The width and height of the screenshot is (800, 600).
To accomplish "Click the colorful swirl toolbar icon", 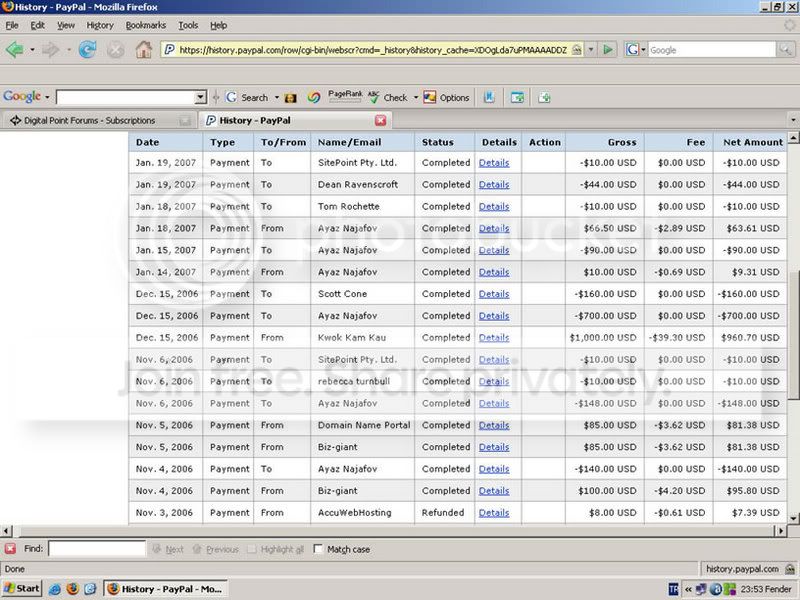I will coord(314,97).
